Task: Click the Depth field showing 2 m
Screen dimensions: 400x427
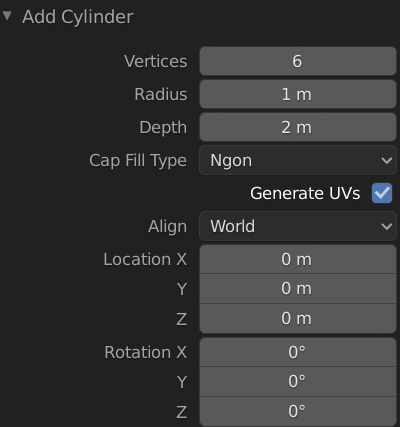Action: (x=298, y=127)
